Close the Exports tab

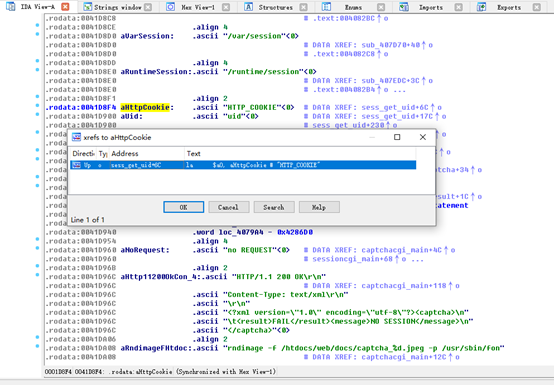537,7
